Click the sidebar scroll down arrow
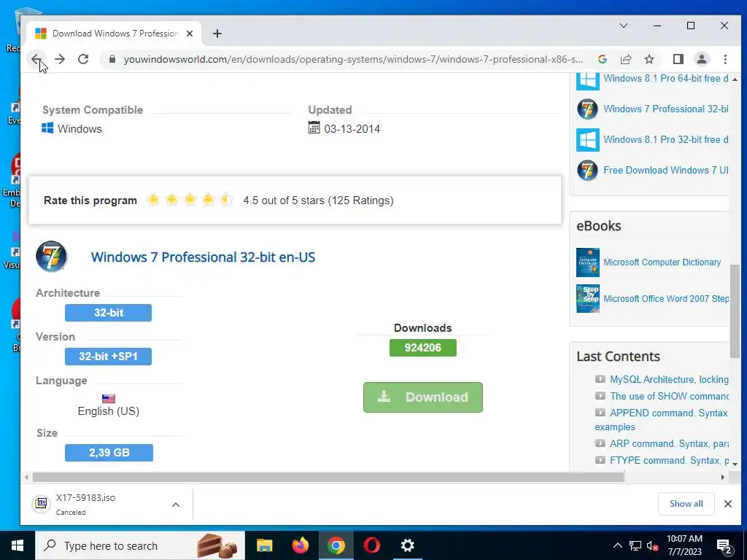 click(x=735, y=464)
